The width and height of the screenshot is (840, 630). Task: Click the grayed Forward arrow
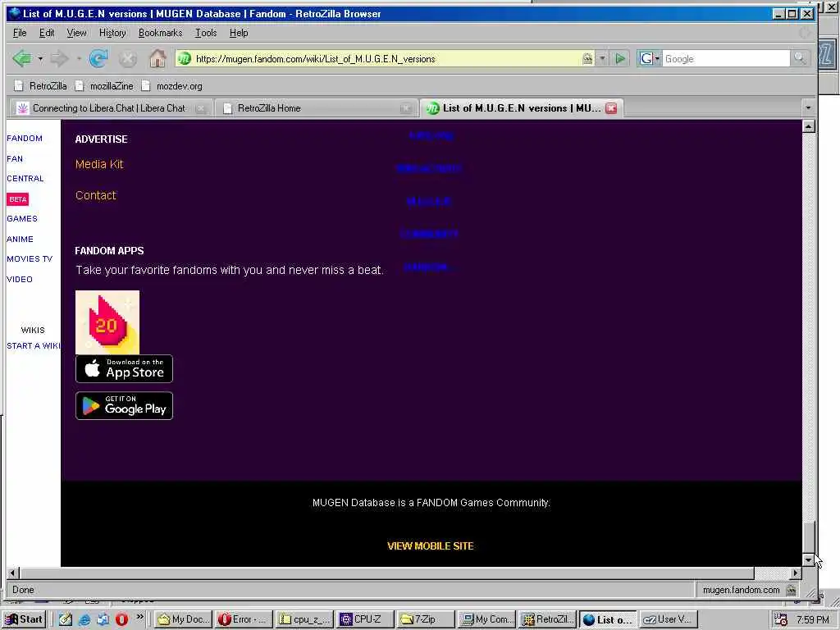(59, 58)
